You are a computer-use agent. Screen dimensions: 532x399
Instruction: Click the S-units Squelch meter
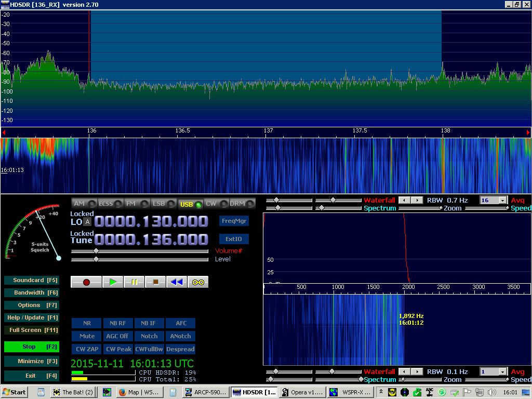[33, 232]
